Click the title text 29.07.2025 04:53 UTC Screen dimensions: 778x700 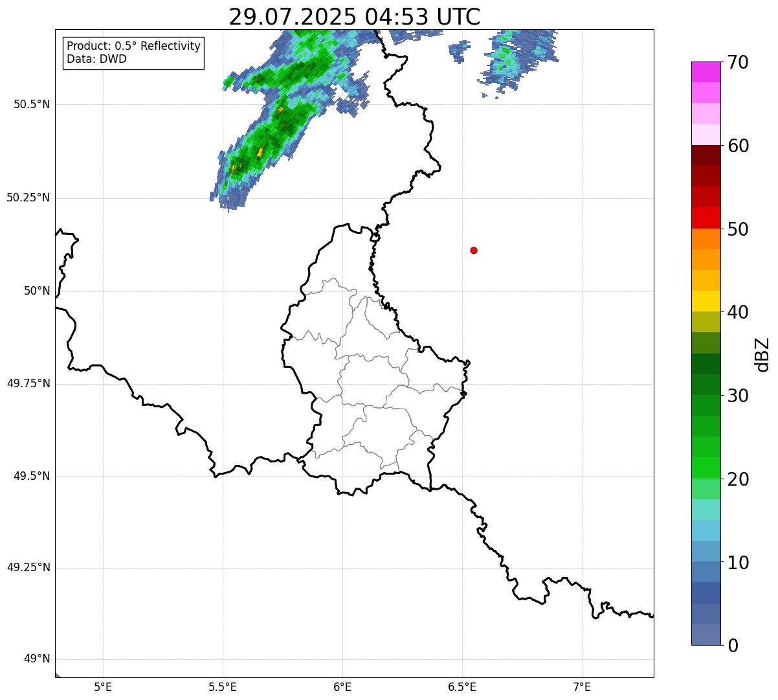click(x=355, y=17)
